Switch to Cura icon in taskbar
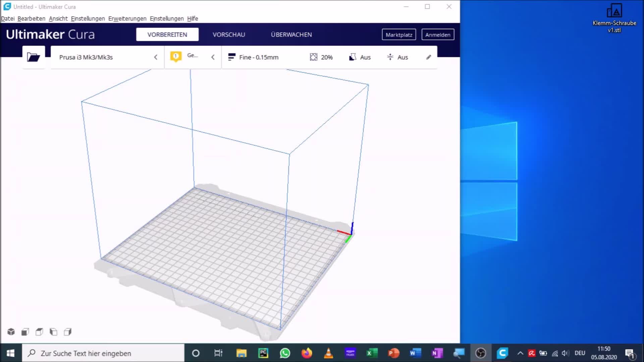Image resolution: width=644 pixels, height=362 pixels. pos(502,353)
